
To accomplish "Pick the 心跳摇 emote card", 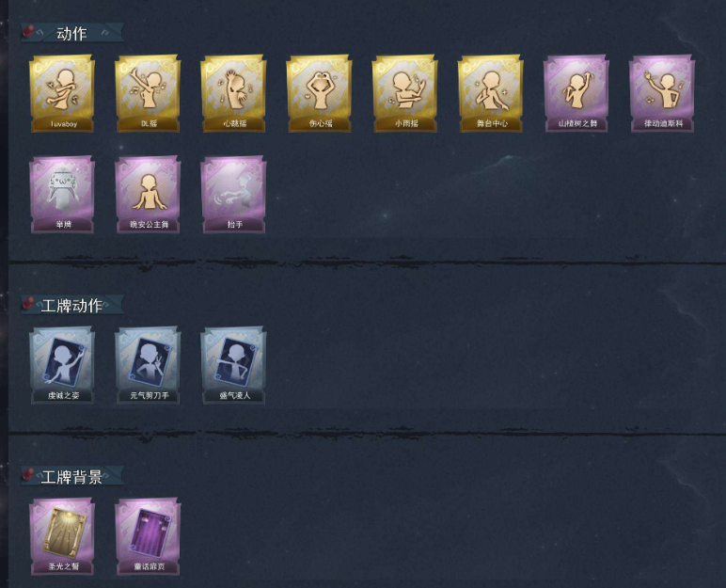I will coord(233,94).
